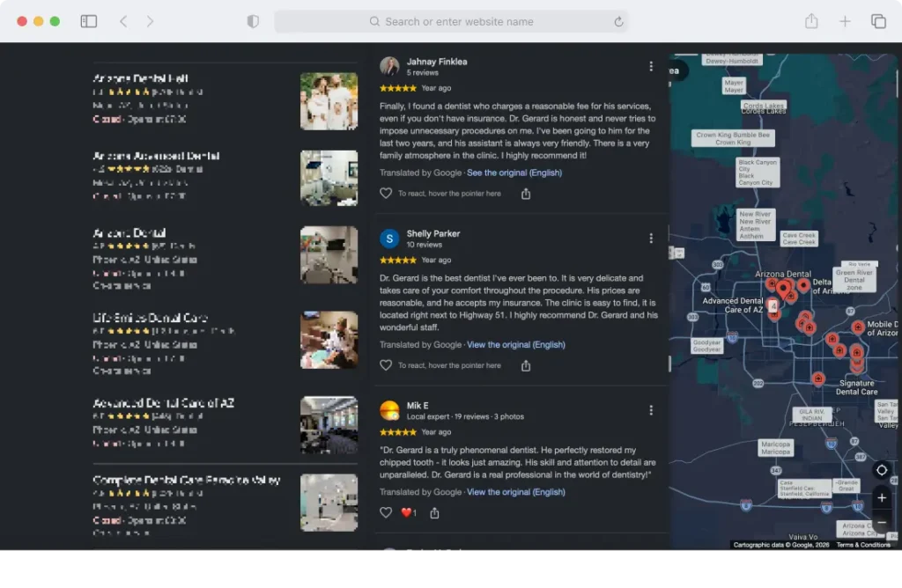Toggle the heart reaction on Jahnay Finklea's review
The height and width of the screenshot is (588, 902).
386,193
